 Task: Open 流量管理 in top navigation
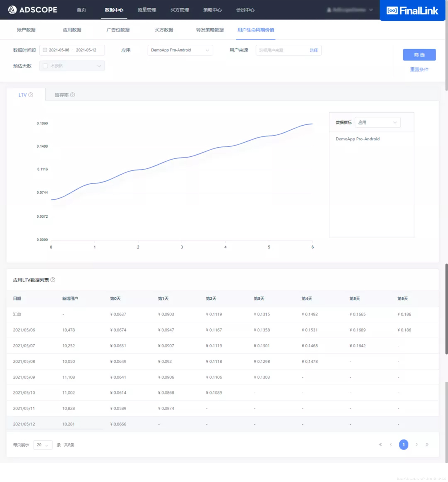pyautogui.click(x=147, y=10)
